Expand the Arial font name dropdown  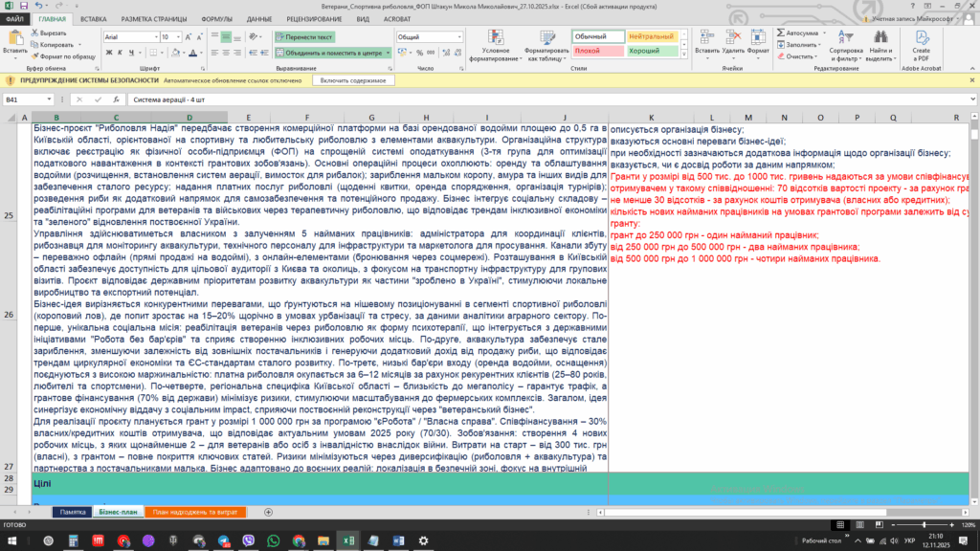click(x=154, y=36)
